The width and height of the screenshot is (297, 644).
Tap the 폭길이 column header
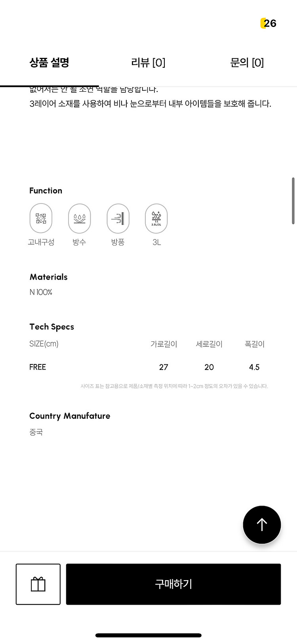(x=254, y=344)
